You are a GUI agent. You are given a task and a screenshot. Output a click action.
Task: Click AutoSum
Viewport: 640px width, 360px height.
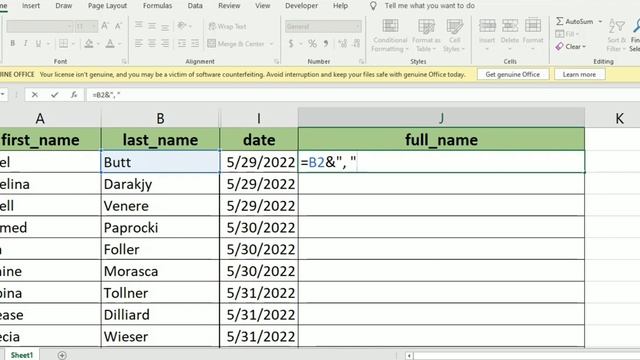tap(575, 21)
